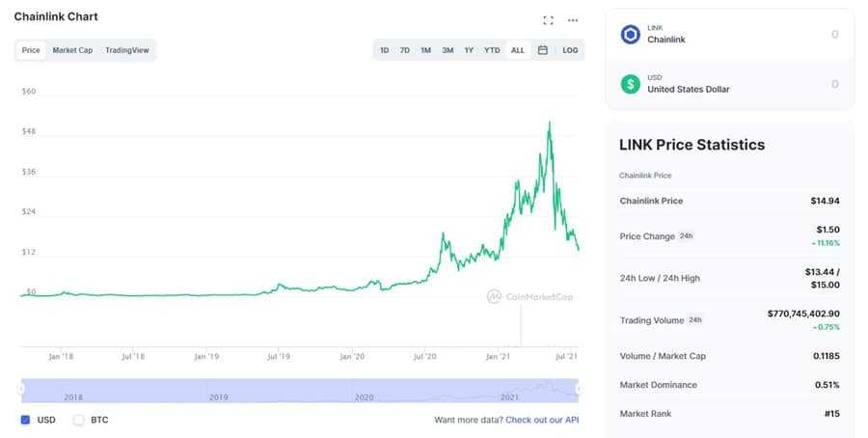Enable the BTC checkbox
Image resolution: width=868 pixels, height=438 pixels.
pyautogui.click(x=79, y=420)
